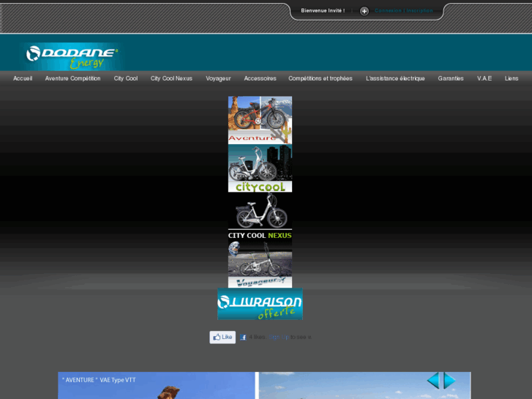The width and height of the screenshot is (532, 399).
Task: Click the plus icon beside Connexion
Action: tap(364, 11)
